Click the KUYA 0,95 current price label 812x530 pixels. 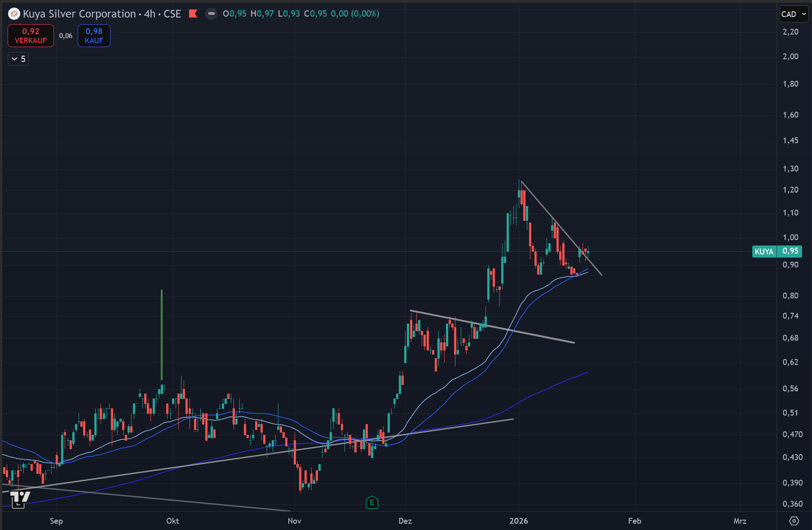click(x=777, y=251)
